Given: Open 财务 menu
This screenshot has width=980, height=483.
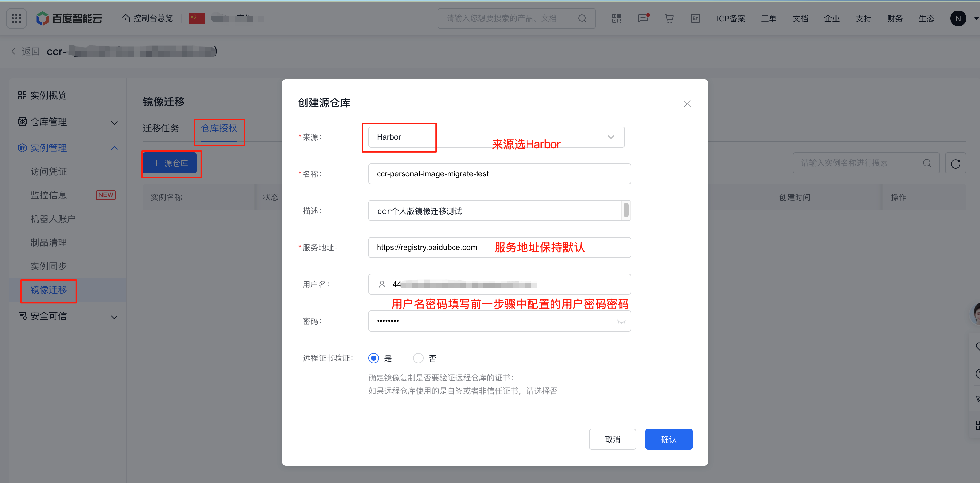Looking at the screenshot, I should (895, 18).
